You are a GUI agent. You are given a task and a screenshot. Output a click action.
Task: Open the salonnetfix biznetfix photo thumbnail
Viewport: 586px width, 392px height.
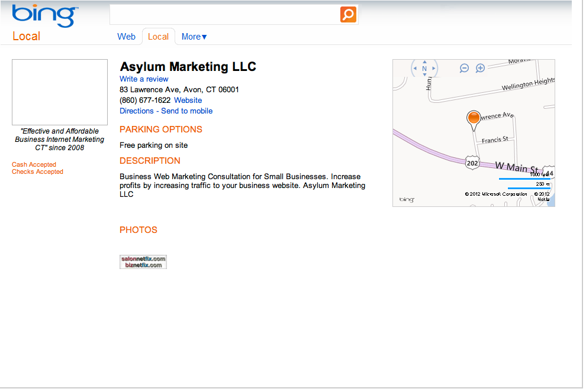pos(143,262)
